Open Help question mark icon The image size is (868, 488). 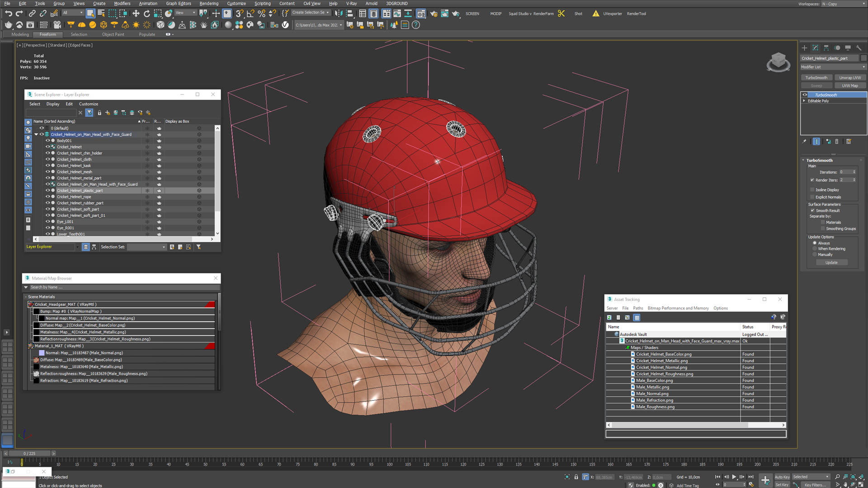pos(416,25)
